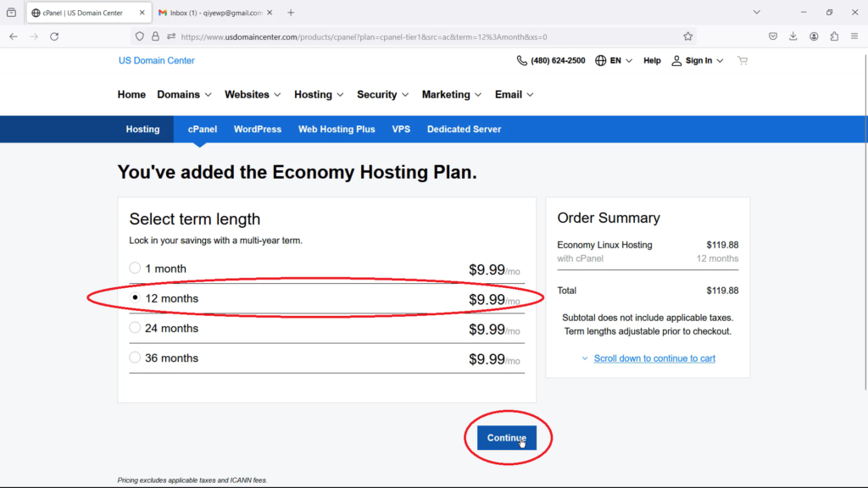Click the chevron beside Scroll down to continue
The image size is (868, 488).
pyautogui.click(x=585, y=358)
